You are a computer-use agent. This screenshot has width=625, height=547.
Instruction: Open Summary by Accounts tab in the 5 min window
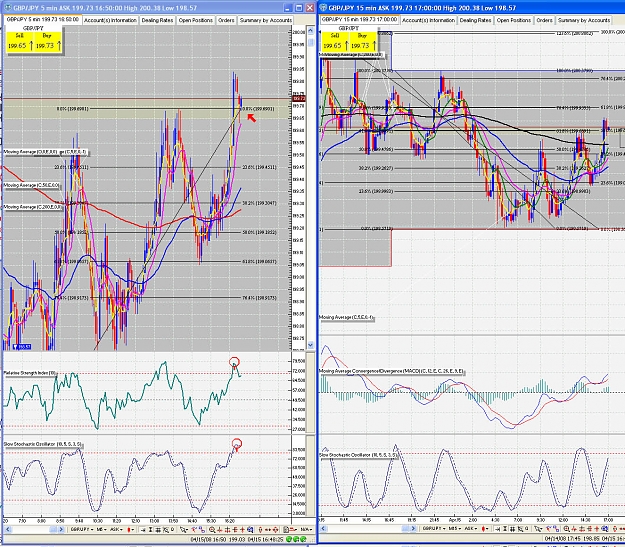(265, 20)
